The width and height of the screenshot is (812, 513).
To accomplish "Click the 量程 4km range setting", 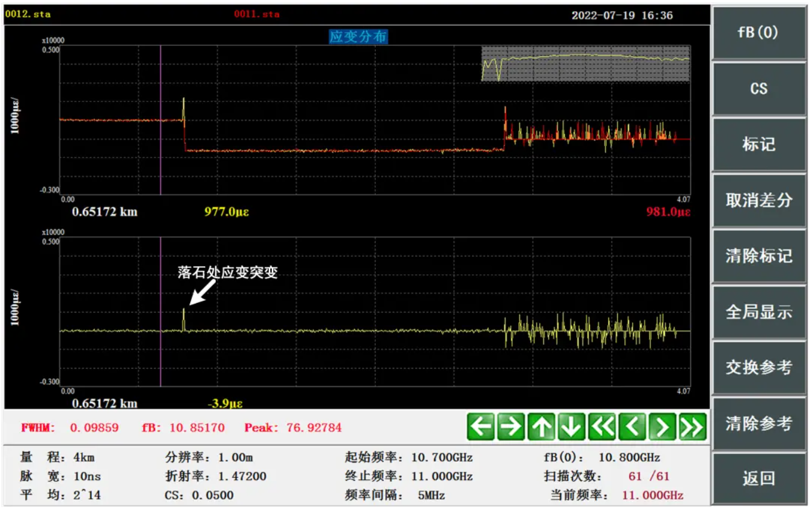I will (x=57, y=458).
